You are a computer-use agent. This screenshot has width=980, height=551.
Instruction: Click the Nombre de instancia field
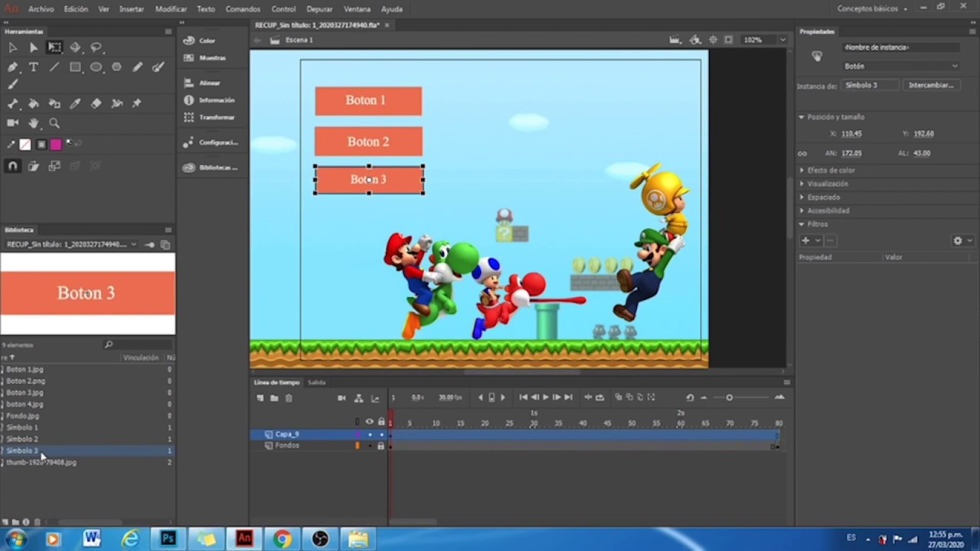pyautogui.click(x=900, y=47)
